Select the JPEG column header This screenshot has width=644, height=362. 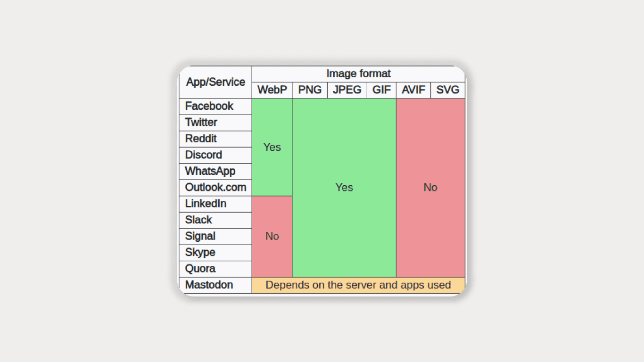(x=347, y=90)
